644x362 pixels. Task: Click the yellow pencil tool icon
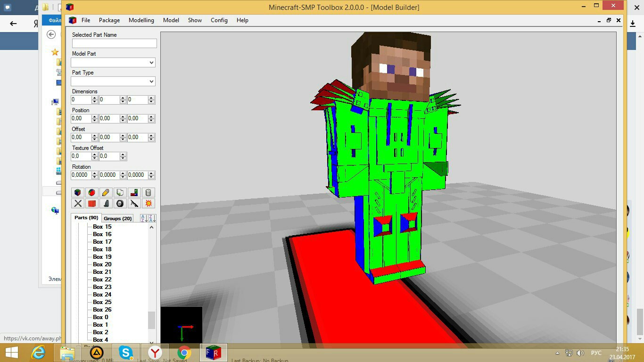106,192
